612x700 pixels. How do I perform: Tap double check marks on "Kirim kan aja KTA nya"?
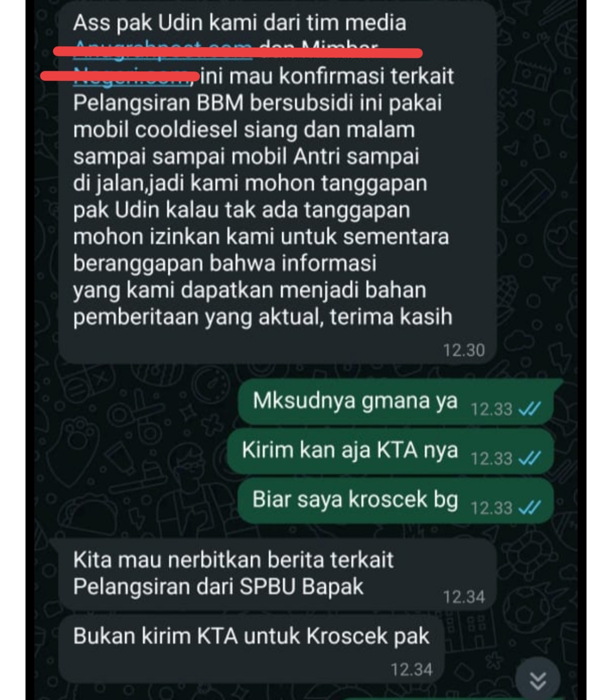[x=530, y=458]
